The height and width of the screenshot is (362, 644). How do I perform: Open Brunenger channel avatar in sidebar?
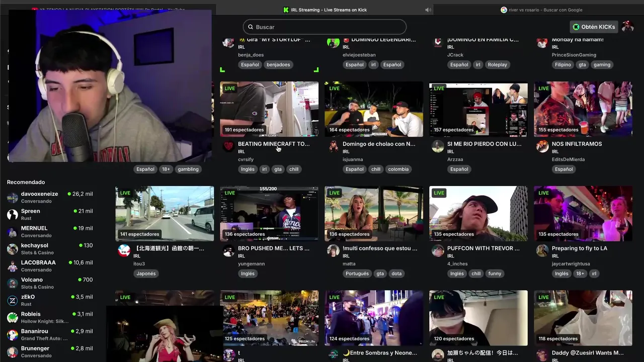[13, 352]
